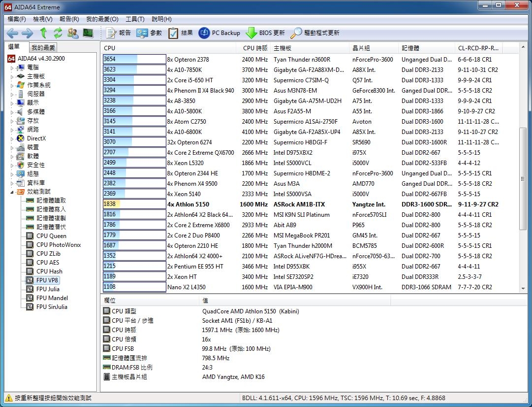Select 裝置 in the tree

point(33,147)
